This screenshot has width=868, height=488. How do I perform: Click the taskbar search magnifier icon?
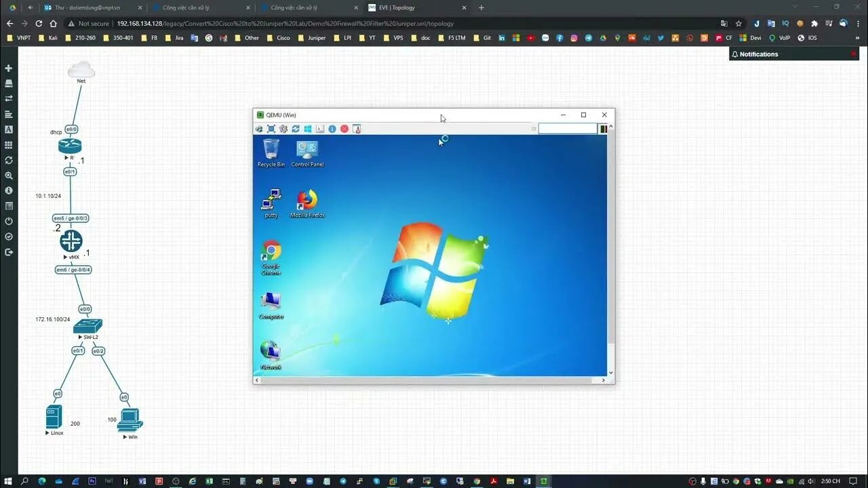coord(24,481)
